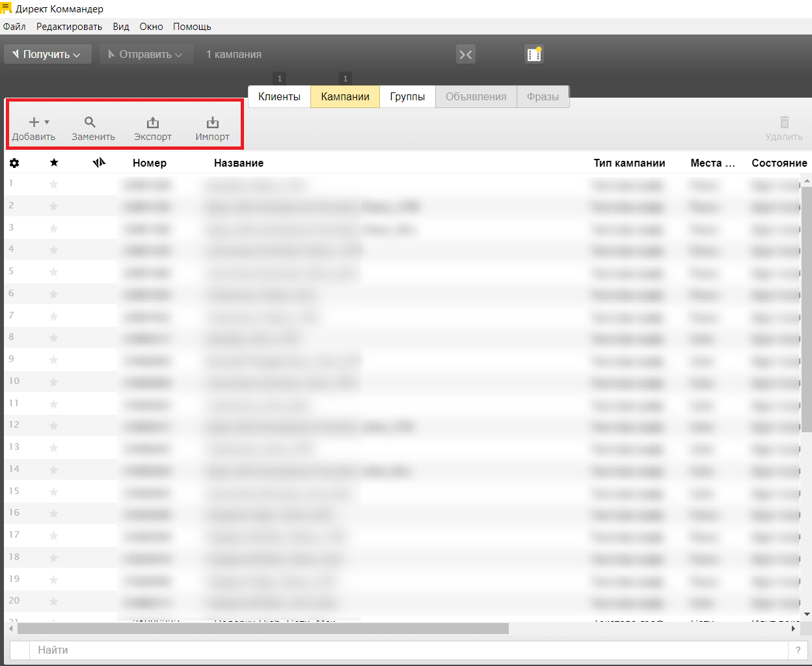Open the Заменить search-and-replace tool
Viewport: 812px width, 666px height.
click(90, 122)
